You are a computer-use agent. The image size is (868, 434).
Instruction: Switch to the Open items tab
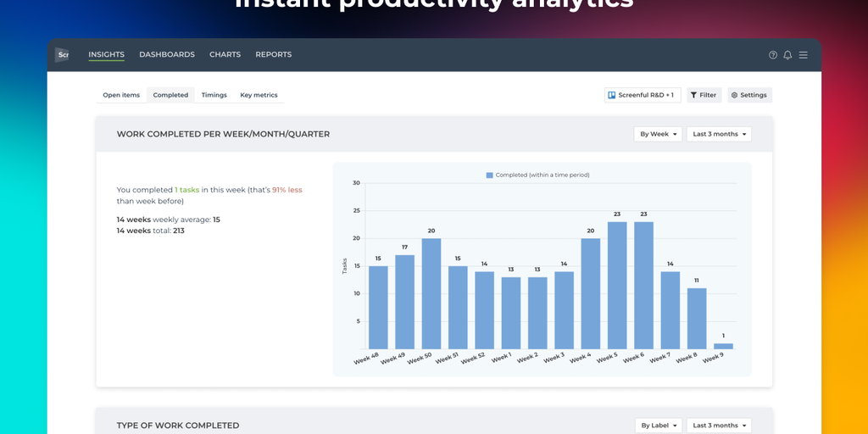coord(121,95)
